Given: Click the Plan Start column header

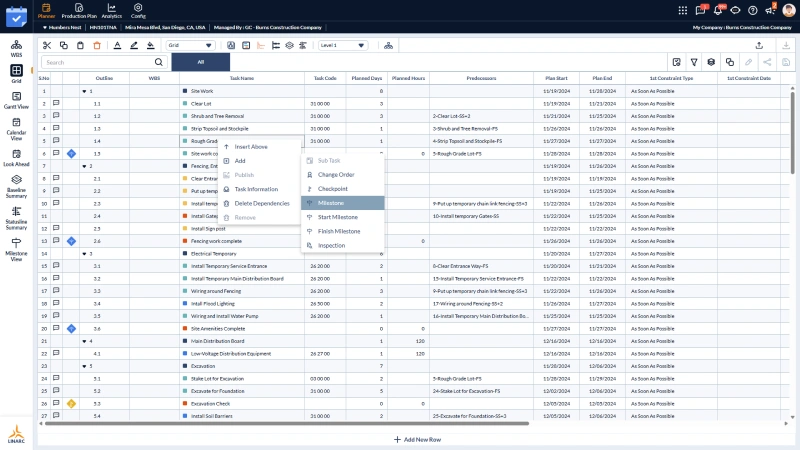Looking at the screenshot, I should (556, 78).
